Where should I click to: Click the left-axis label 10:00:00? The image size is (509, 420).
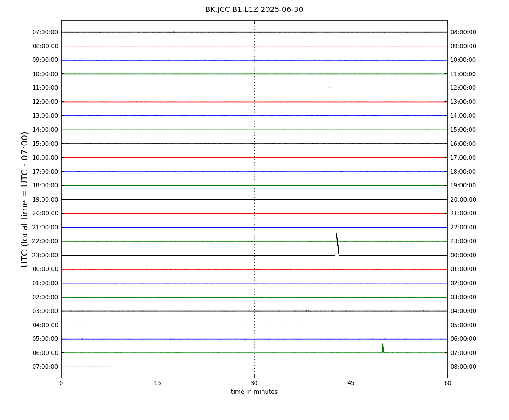click(x=46, y=74)
